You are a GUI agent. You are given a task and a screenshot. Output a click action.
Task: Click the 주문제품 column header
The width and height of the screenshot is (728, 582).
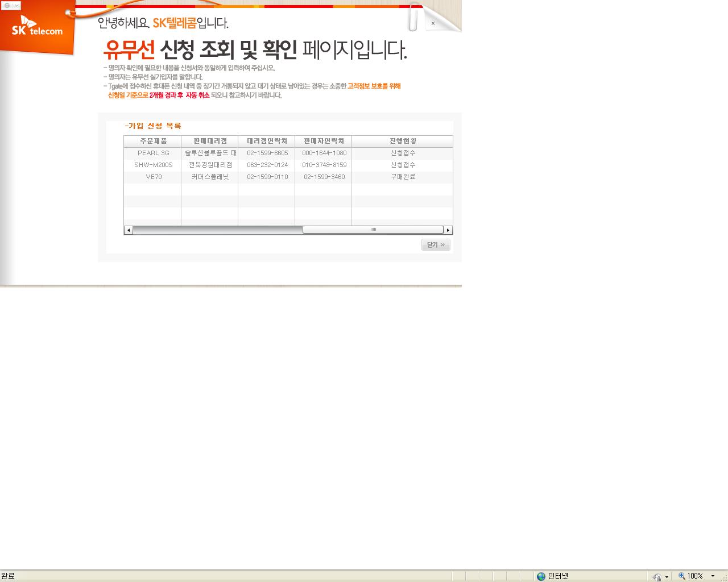[152, 141]
